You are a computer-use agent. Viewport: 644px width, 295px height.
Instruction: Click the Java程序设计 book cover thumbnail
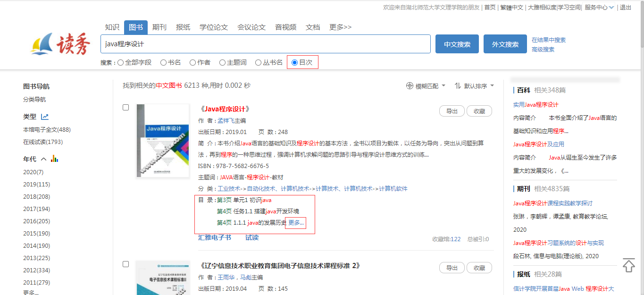pos(163,141)
